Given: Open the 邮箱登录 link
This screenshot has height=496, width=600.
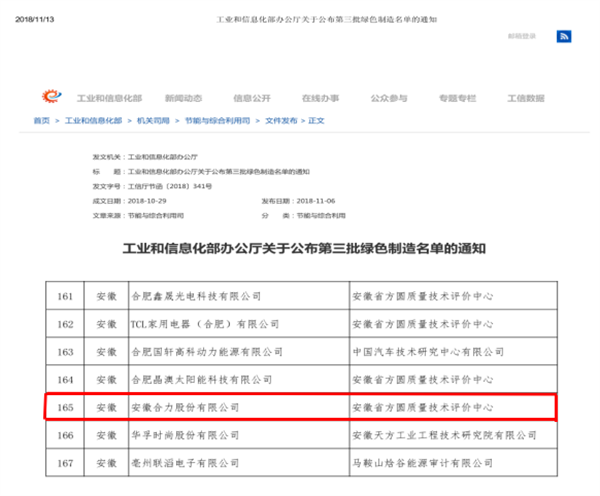Looking at the screenshot, I should click(x=522, y=36).
